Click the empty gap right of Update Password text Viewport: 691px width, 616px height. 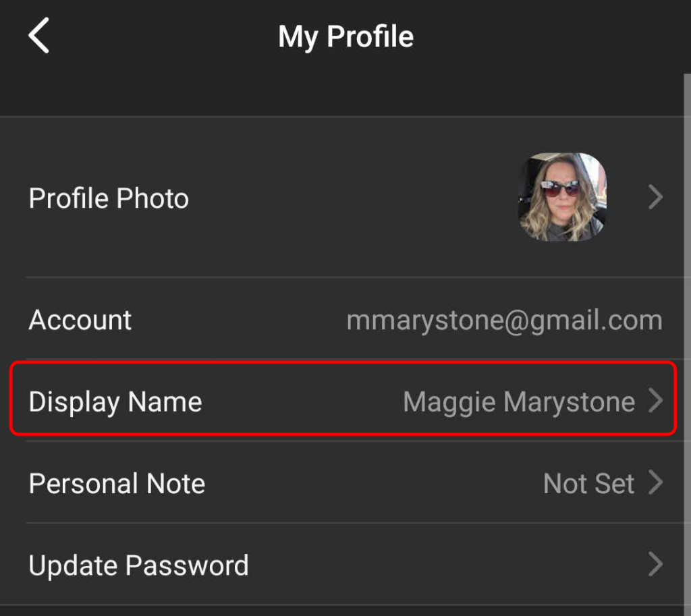(439, 565)
